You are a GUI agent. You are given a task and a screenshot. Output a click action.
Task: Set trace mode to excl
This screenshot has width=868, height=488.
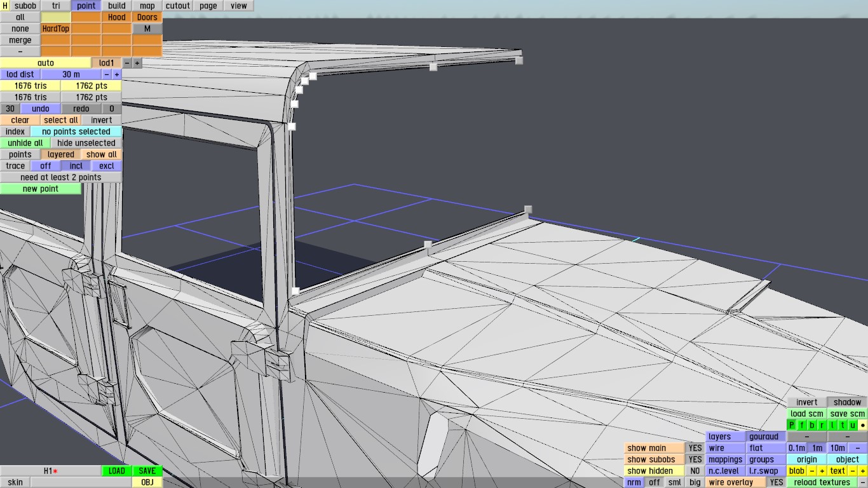pyautogui.click(x=107, y=166)
